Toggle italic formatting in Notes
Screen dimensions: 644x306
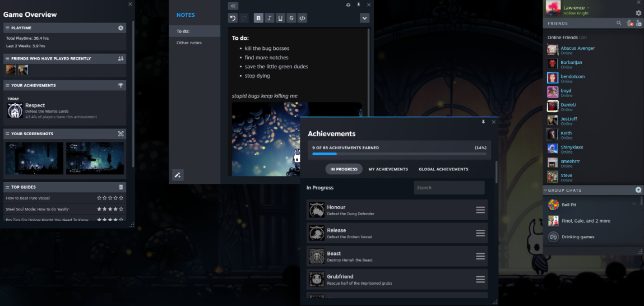click(270, 18)
